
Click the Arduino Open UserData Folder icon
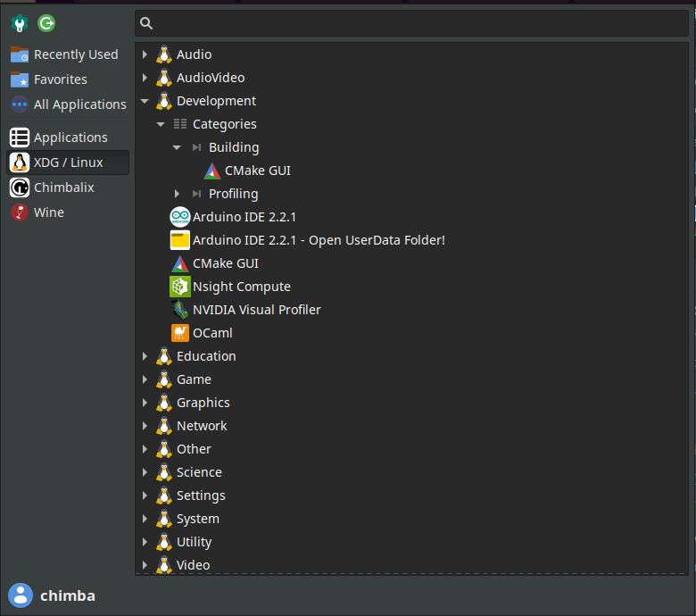[180, 240]
